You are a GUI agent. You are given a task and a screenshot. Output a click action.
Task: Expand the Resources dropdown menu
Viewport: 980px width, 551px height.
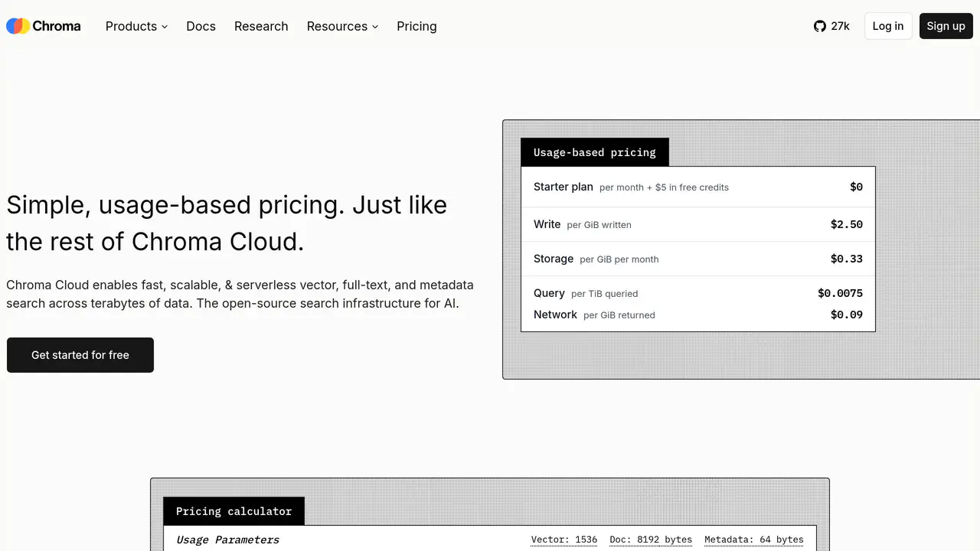[342, 26]
